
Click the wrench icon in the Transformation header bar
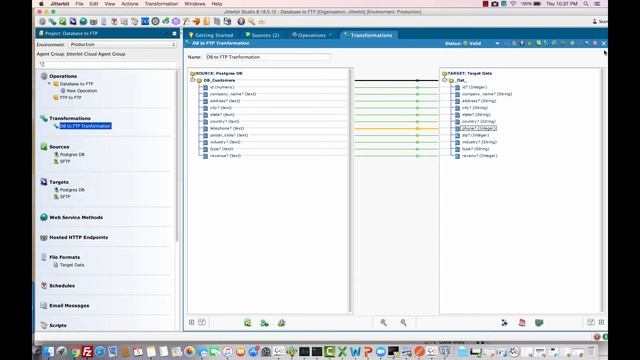click(587, 43)
